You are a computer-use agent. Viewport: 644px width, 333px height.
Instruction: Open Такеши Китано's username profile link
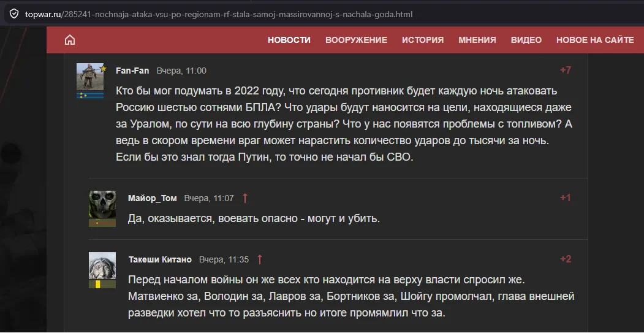(x=160, y=259)
